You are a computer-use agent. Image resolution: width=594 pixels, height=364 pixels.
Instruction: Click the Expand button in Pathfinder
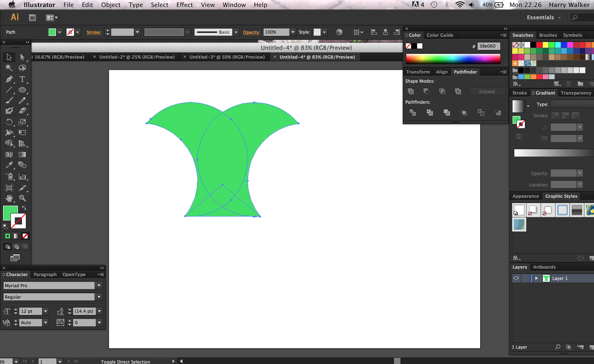[x=487, y=91]
